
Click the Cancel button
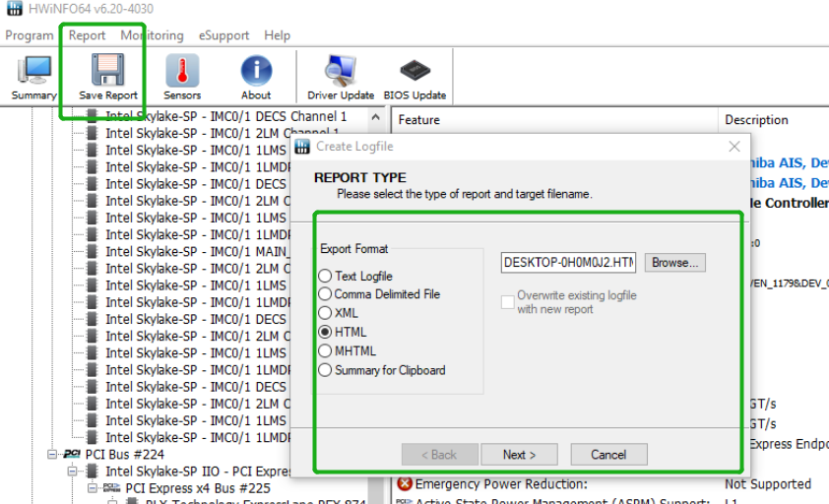pyautogui.click(x=608, y=454)
